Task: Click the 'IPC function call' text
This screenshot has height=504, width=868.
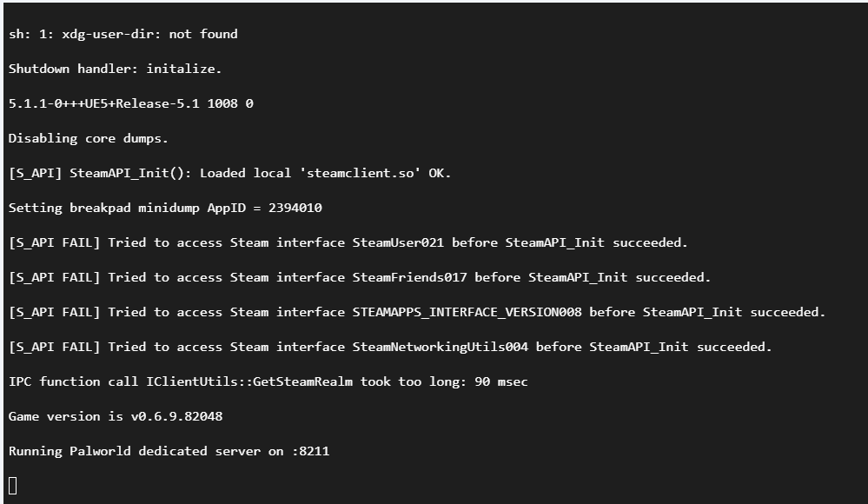Action: tap(70, 381)
